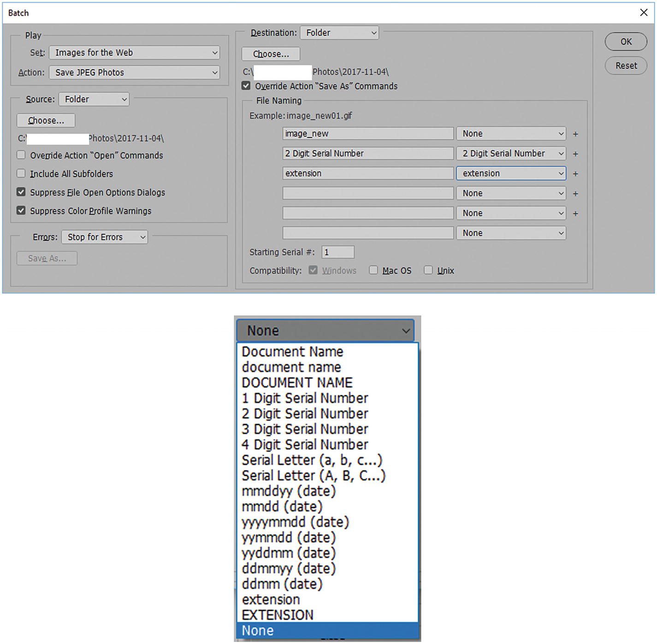657x644 pixels.
Task: Click the Windows compatibility checkbox
Action: click(x=313, y=270)
